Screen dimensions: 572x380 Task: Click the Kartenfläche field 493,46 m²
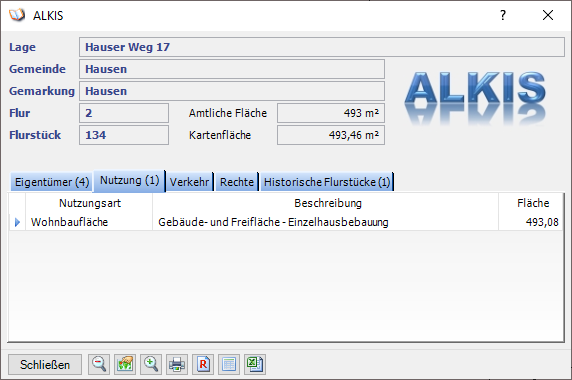[331, 135]
